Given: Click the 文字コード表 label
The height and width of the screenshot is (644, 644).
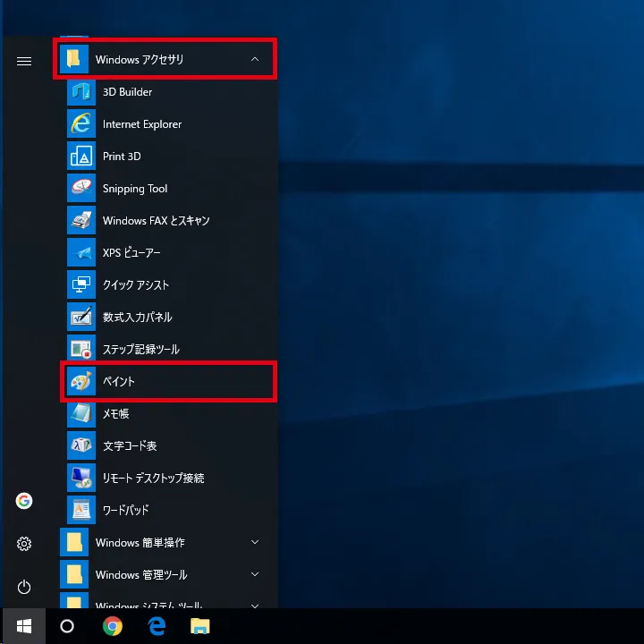Looking at the screenshot, I should click(x=130, y=445).
